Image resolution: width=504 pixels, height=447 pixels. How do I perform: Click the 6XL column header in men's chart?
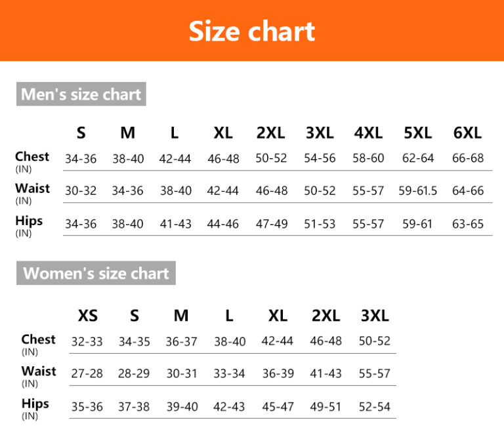tap(467, 133)
